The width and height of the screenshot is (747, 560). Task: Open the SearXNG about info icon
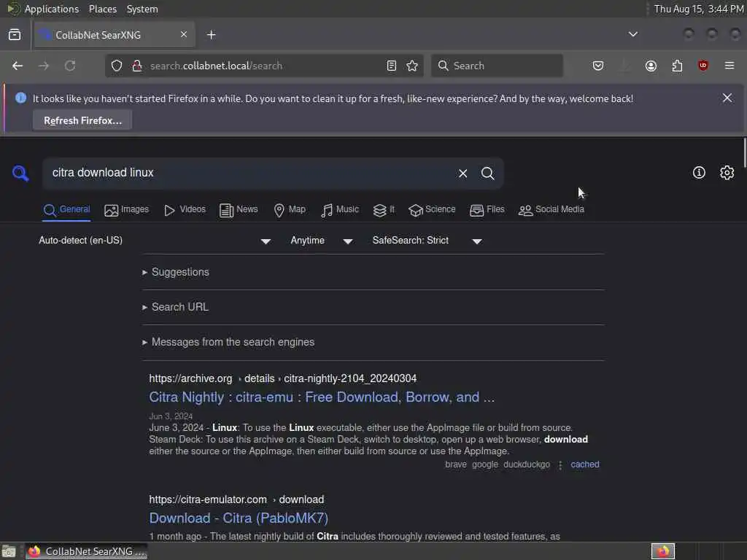point(699,172)
